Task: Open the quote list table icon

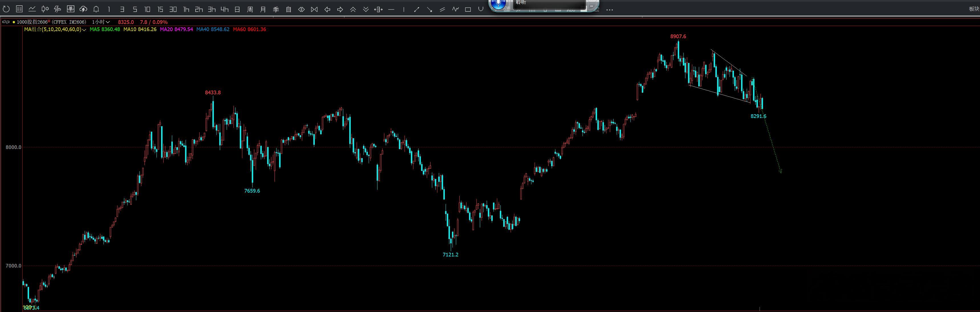Action: [19, 9]
